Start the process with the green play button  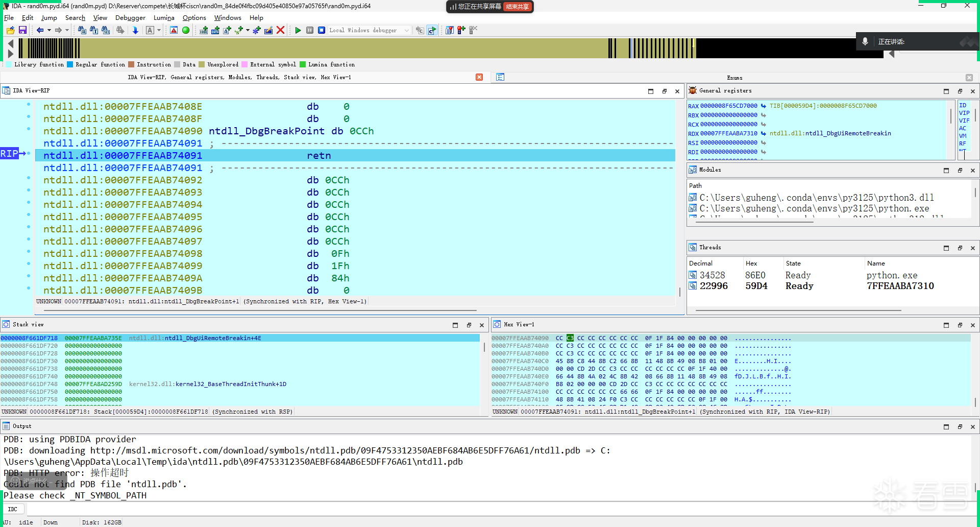[x=298, y=31]
